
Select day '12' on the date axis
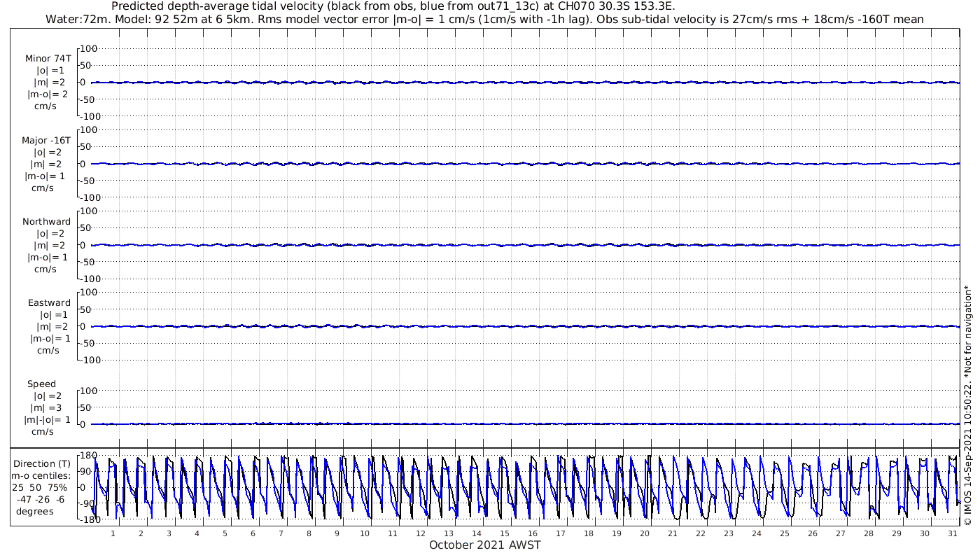point(421,533)
